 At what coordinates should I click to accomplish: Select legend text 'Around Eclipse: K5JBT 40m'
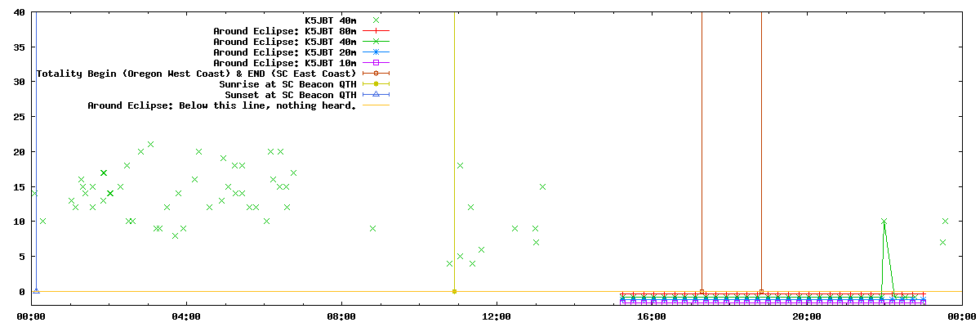click(285, 41)
